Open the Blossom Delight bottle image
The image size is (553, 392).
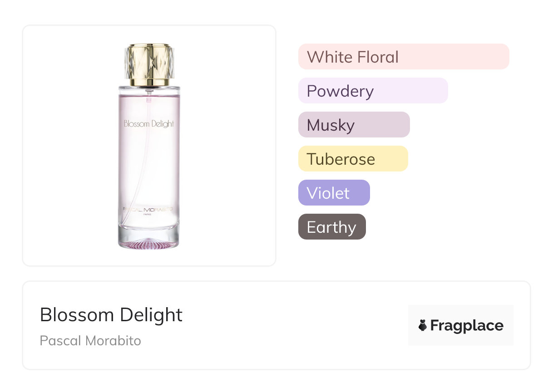click(149, 146)
